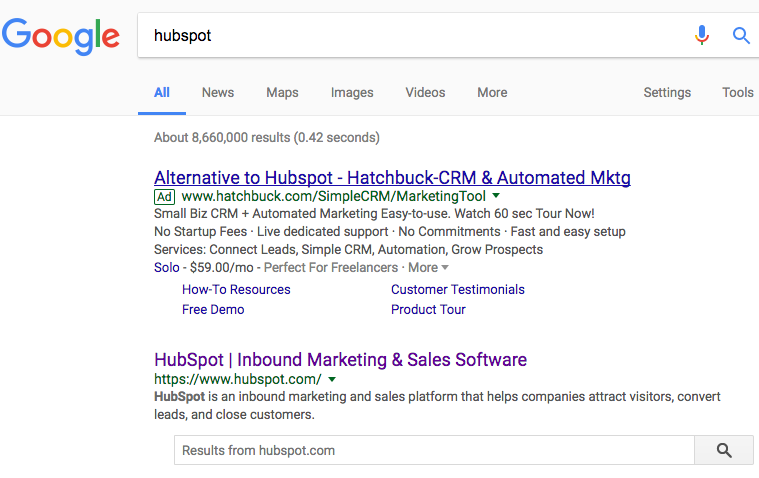Open the Free Demo sitelink

tap(213, 309)
